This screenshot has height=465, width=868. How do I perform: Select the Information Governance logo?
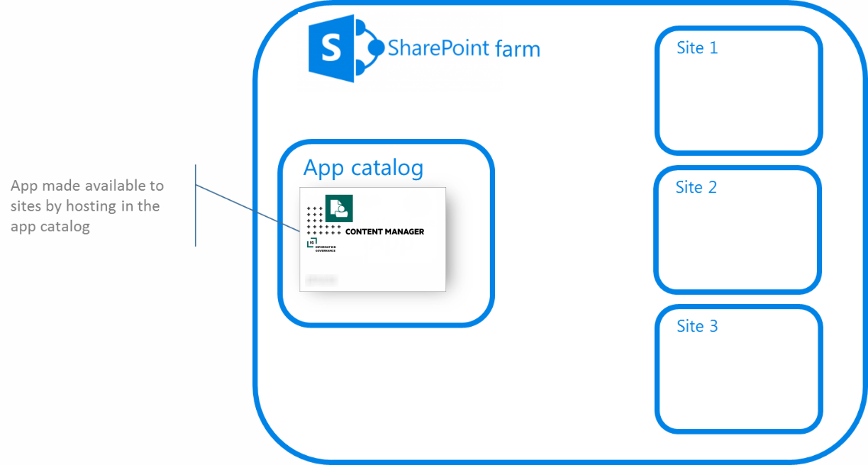(321, 246)
